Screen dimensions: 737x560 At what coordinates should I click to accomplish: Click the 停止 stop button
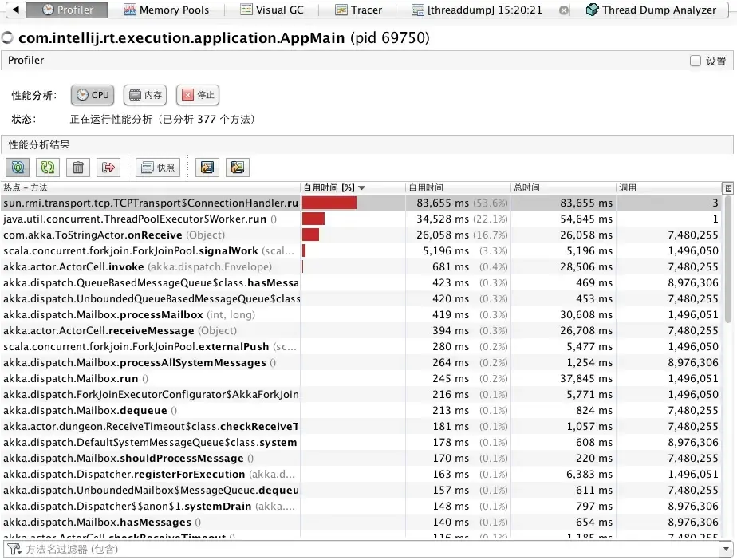click(x=198, y=95)
